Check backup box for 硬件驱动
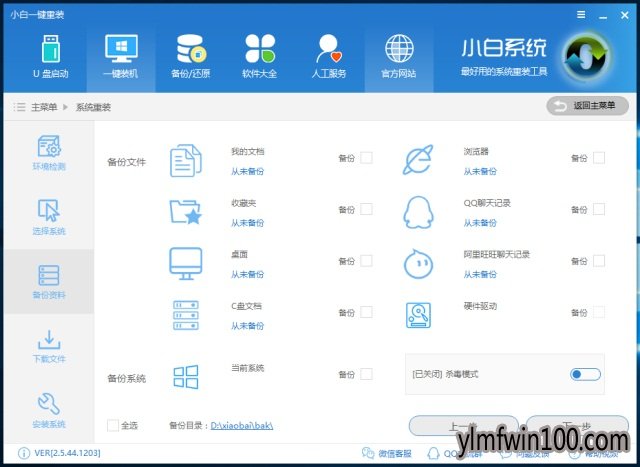 599,312
